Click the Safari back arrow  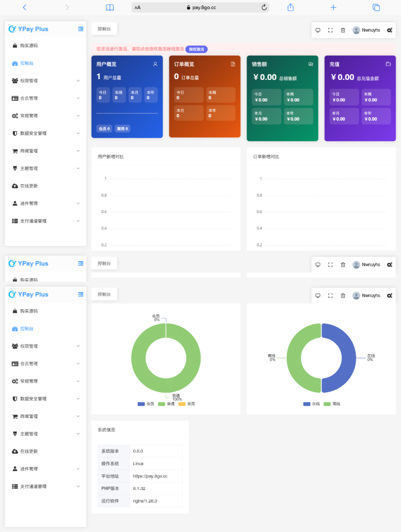coord(25,7)
